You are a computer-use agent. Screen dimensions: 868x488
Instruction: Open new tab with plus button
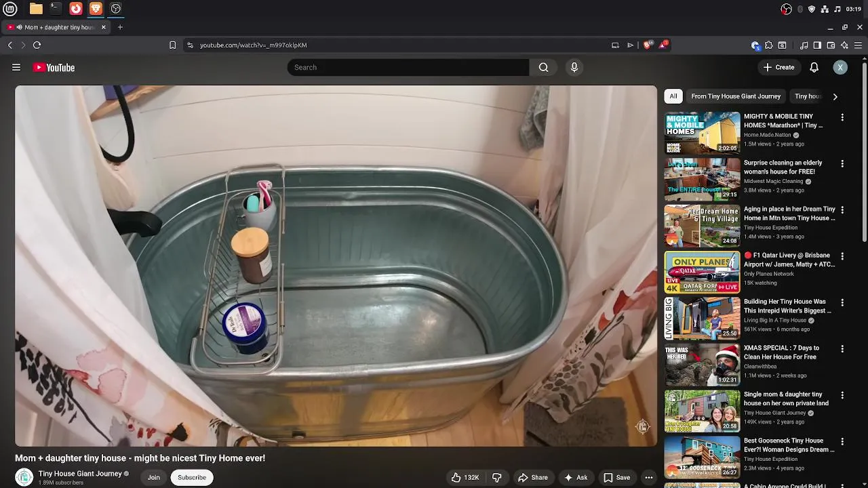click(120, 27)
